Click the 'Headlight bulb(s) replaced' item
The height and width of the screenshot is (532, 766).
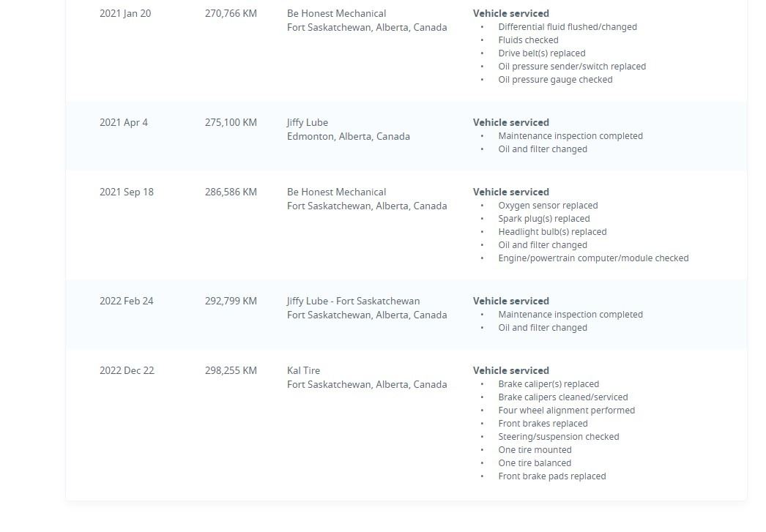(552, 232)
